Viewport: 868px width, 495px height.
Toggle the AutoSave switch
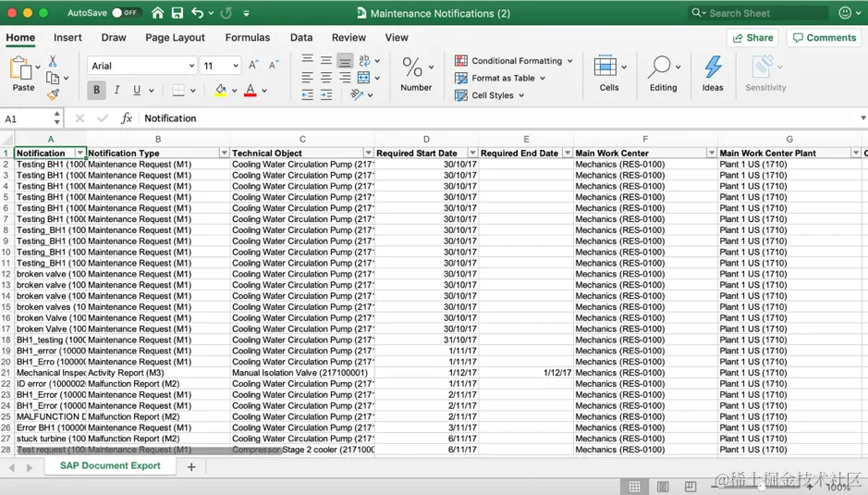(x=125, y=13)
